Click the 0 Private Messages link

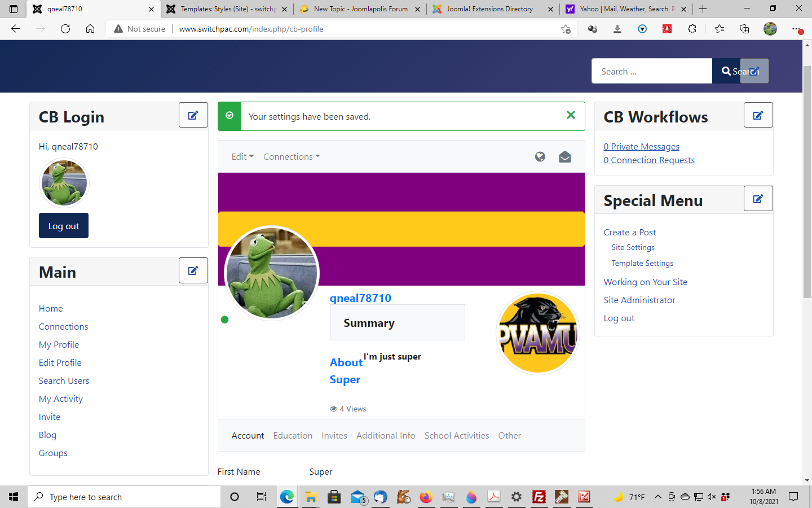[641, 147]
